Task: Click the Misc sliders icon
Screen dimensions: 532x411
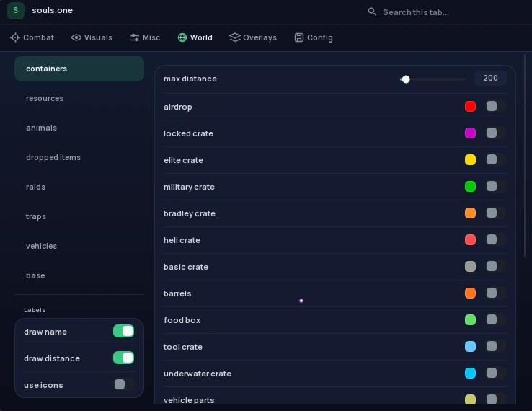Action: pyautogui.click(x=135, y=37)
